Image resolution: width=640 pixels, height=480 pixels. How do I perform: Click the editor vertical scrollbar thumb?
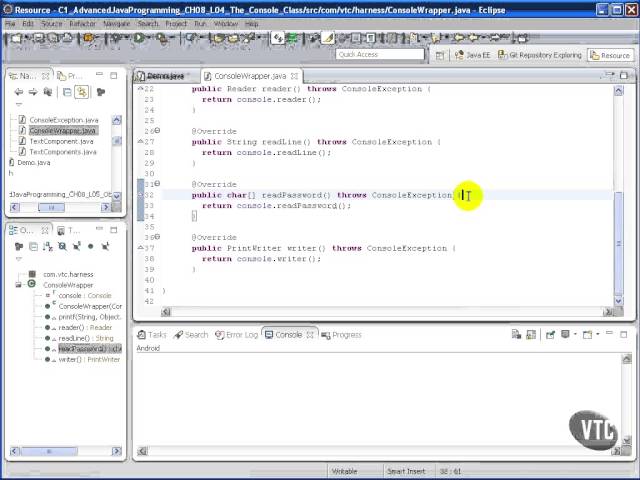click(x=619, y=243)
